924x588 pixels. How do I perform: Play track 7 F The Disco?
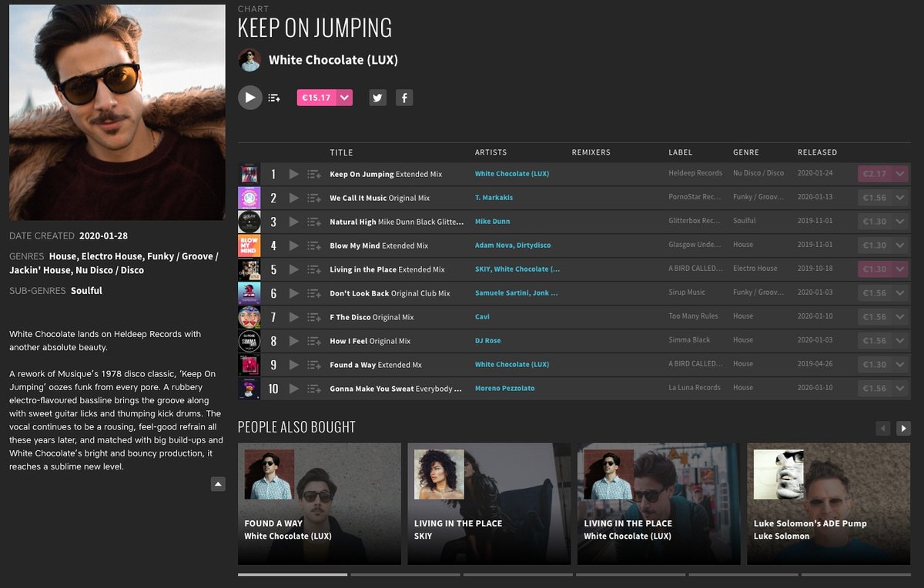[x=293, y=317]
